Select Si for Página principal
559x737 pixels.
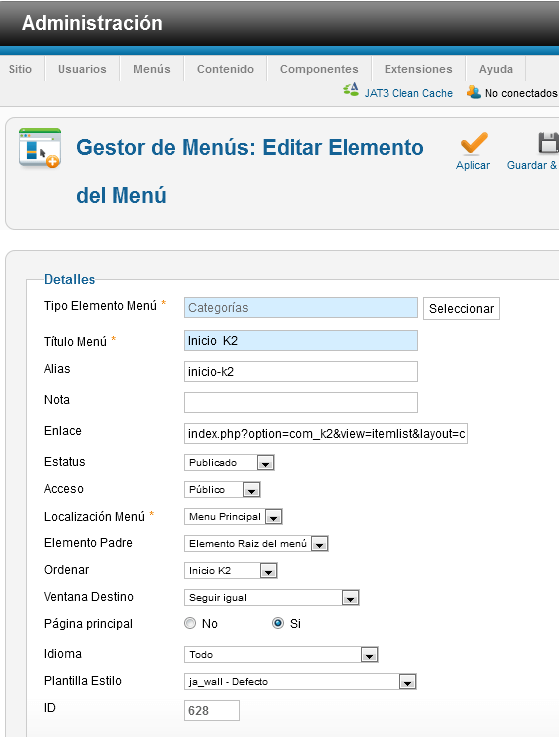tap(278, 623)
